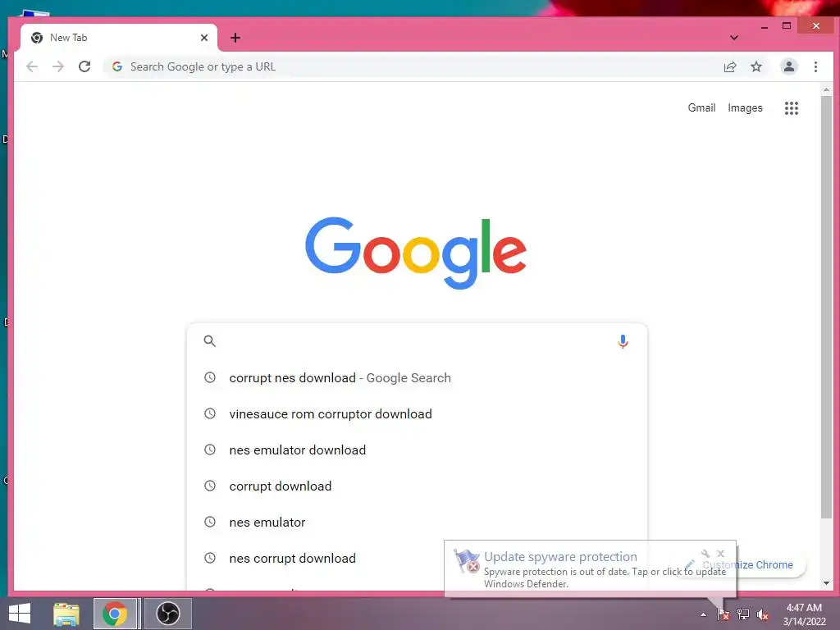Viewport: 840px width, 630px height.
Task: Reload the page with the refresh icon
Action: coord(84,66)
